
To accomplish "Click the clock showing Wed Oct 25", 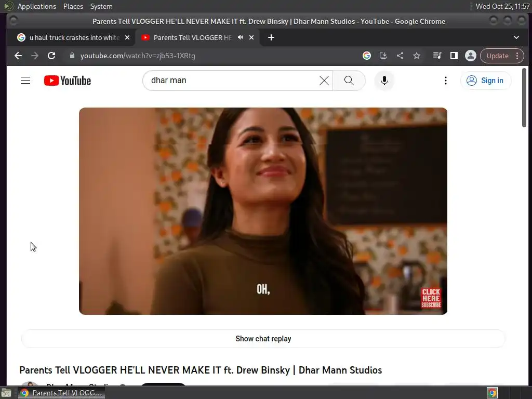I will tap(502, 6).
